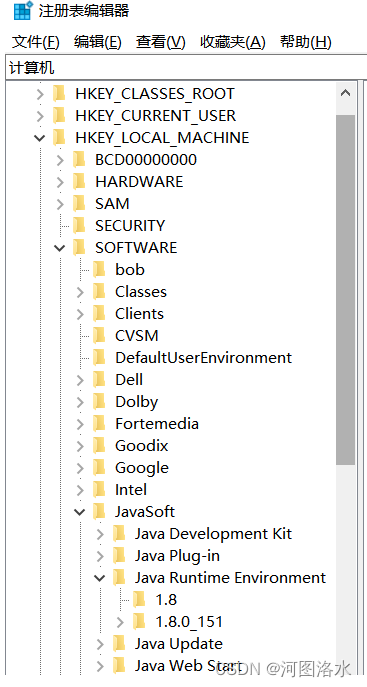Click the HKEY_LOCAL_MACHINE folder icon
This screenshot has height=687, width=367.
(59, 138)
